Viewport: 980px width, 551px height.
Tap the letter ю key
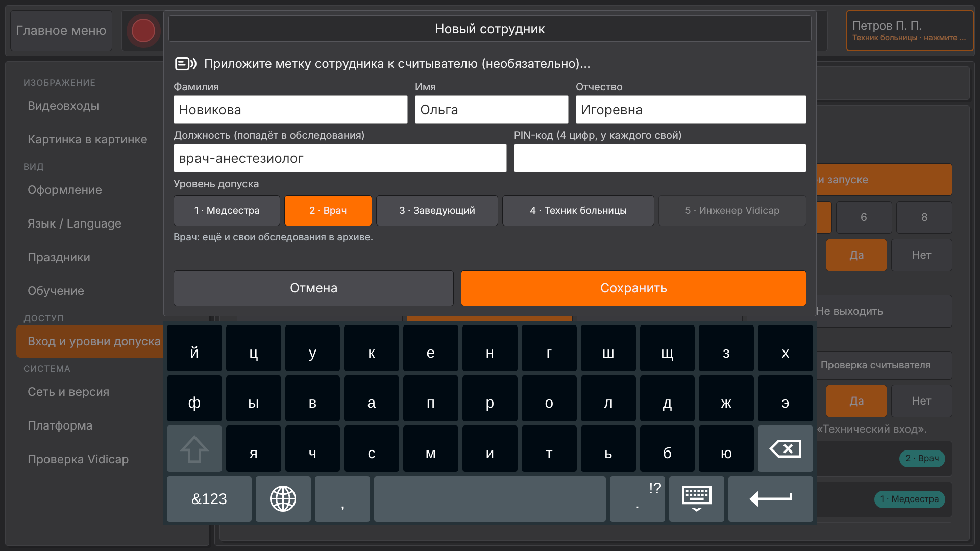pyautogui.click(x=726, y=449)
